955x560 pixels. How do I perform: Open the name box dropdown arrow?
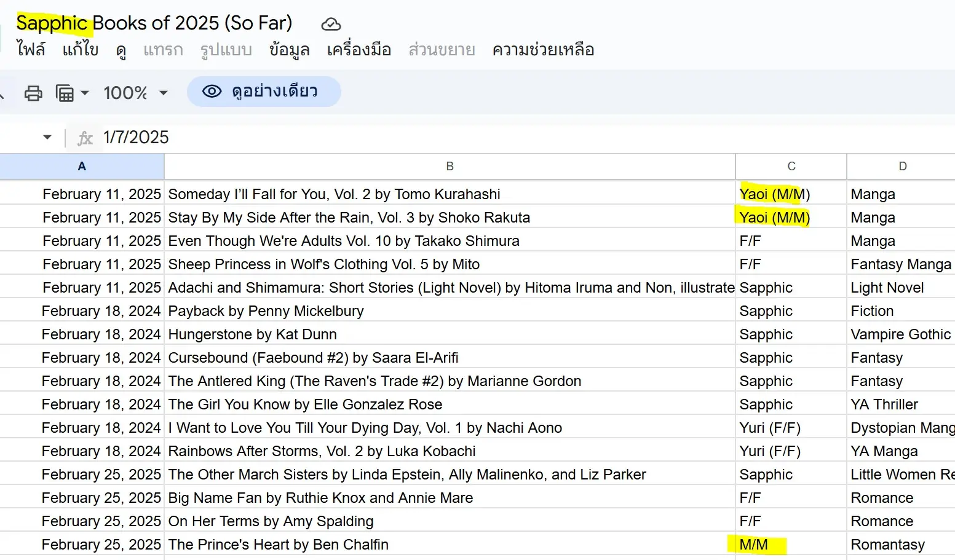click(47, 137)
